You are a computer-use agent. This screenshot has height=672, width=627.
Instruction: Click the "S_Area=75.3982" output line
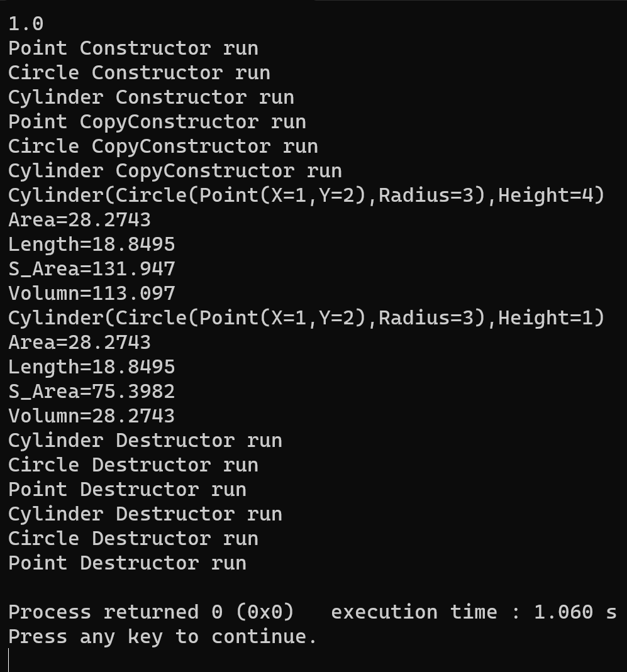click(x=91, y=392)
